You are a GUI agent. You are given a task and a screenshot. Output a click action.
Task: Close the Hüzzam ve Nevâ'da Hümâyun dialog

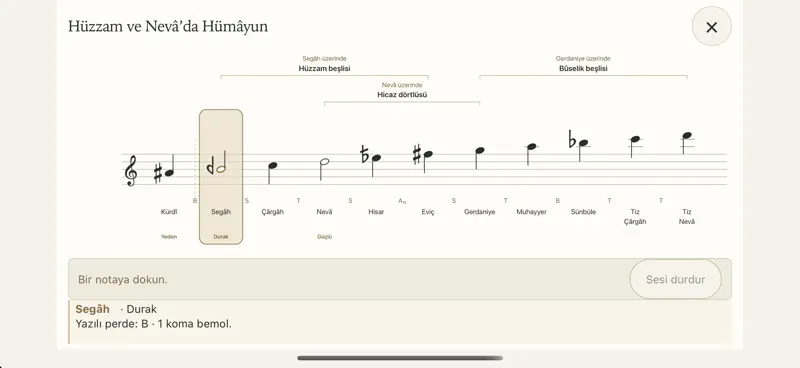712,27
